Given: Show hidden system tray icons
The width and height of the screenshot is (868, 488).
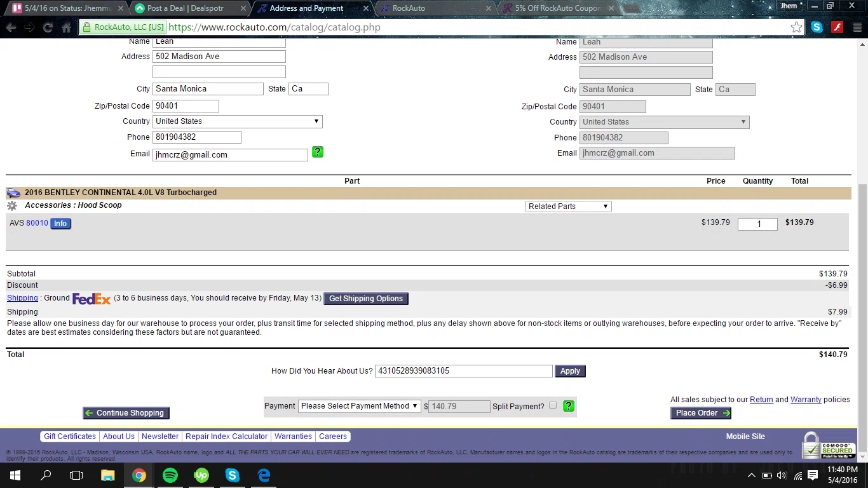Looking at the screenshot, I should coord(751,475).
